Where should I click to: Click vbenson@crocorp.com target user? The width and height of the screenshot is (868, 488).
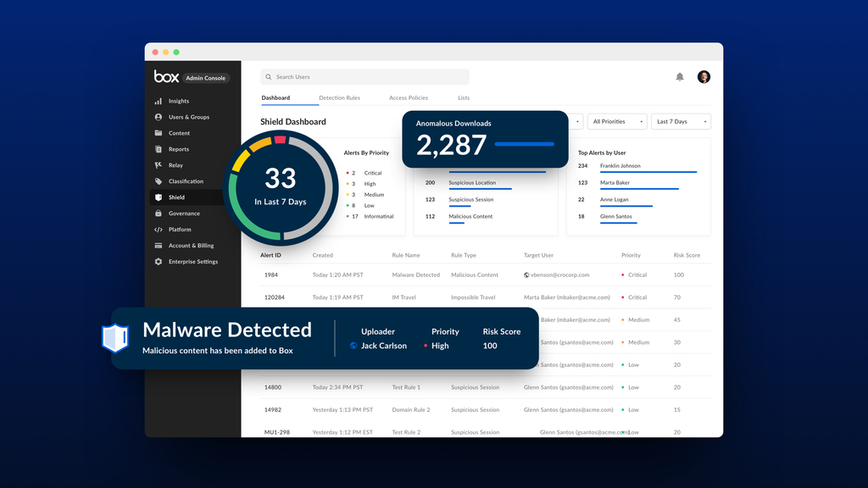point(559,275)
